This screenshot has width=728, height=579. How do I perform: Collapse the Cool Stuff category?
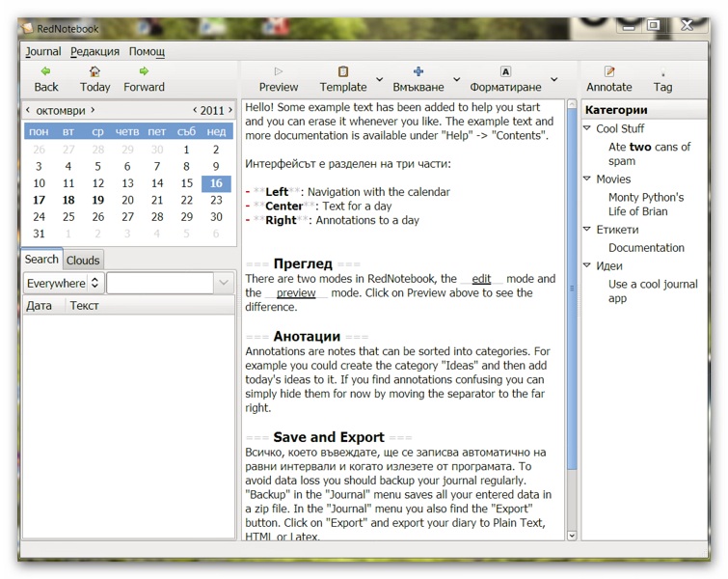tap(587, 127)
